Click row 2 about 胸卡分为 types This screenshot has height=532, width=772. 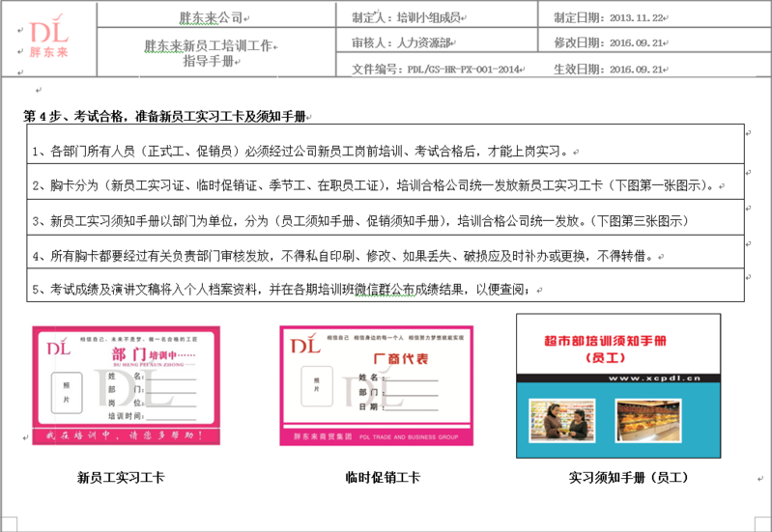(x=385, y=182)
